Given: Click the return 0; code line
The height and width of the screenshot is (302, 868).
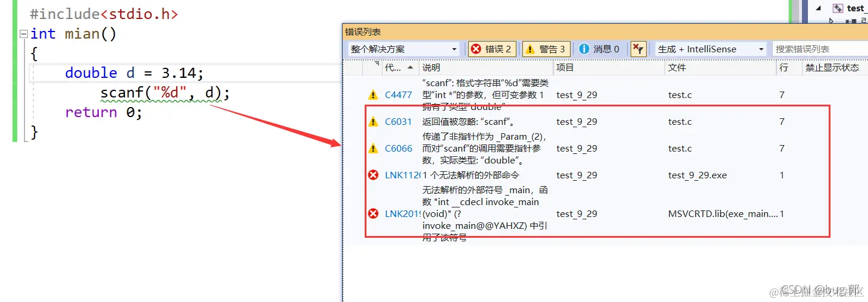Looking at the screenshot, I should coord(104,112).
